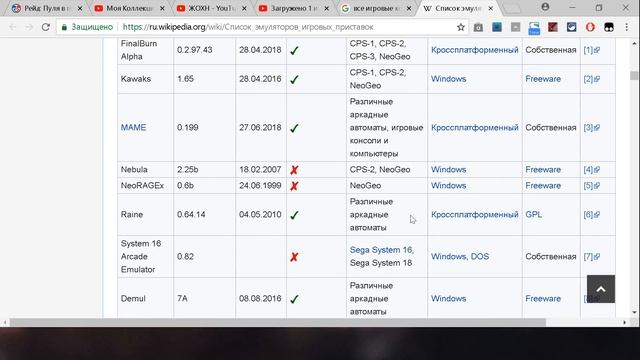This screenshot has width=640, height=360.
Task: Open external reference [6] for Raine
Action: [591, 214]
